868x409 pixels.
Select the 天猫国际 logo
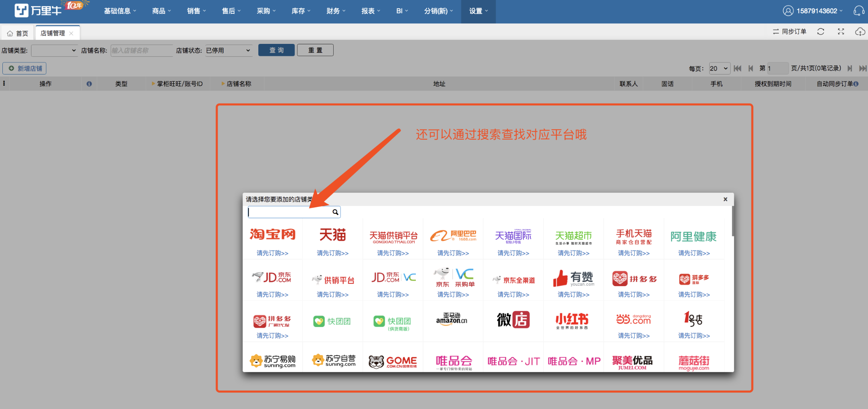(513, 236)
